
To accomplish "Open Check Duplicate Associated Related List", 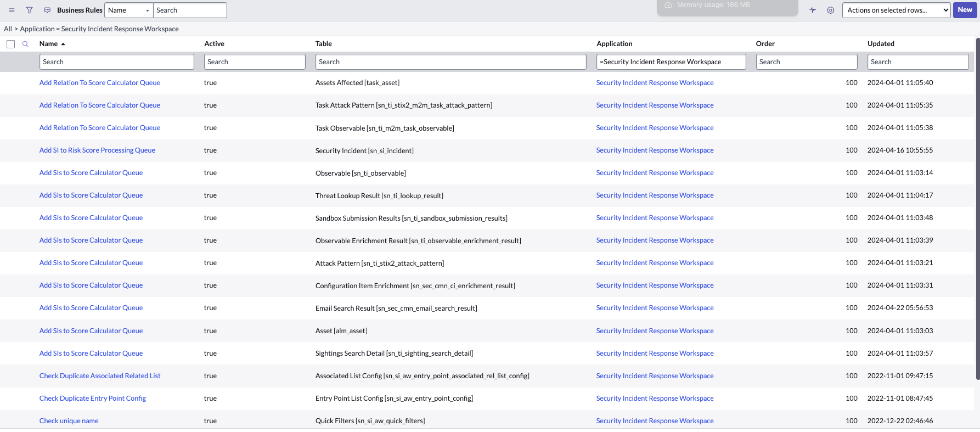I will [x=100, y=376].
